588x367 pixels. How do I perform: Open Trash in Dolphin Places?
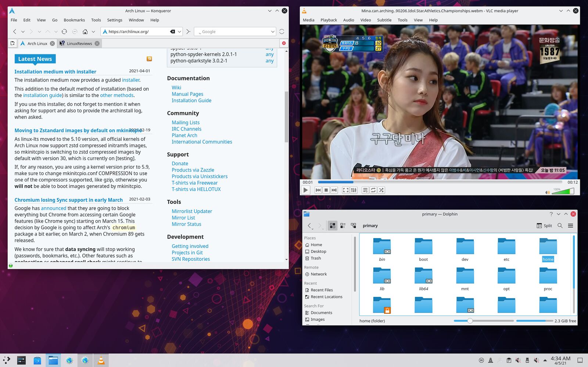pos(316,258)
